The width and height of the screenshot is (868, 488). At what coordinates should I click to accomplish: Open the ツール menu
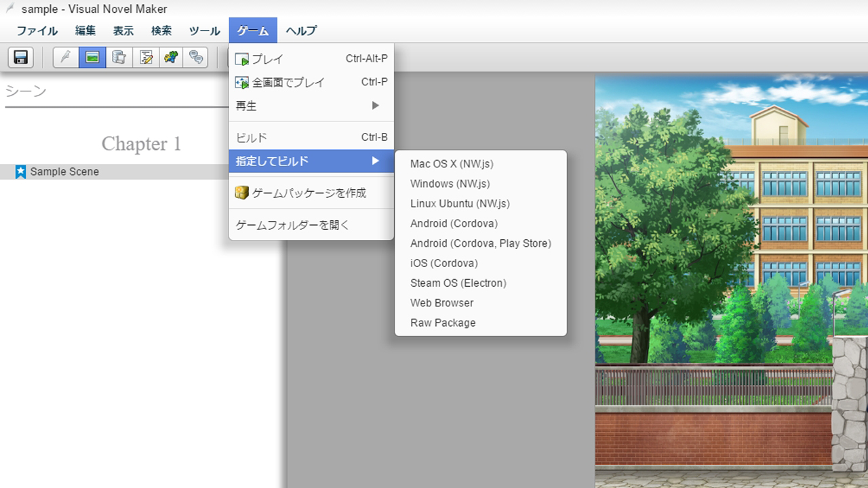(204, 30)
